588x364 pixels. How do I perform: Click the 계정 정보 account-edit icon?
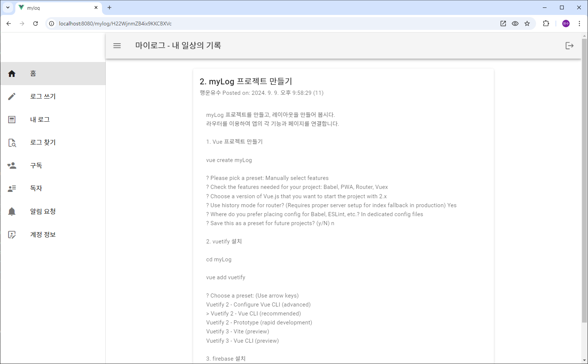12,234
